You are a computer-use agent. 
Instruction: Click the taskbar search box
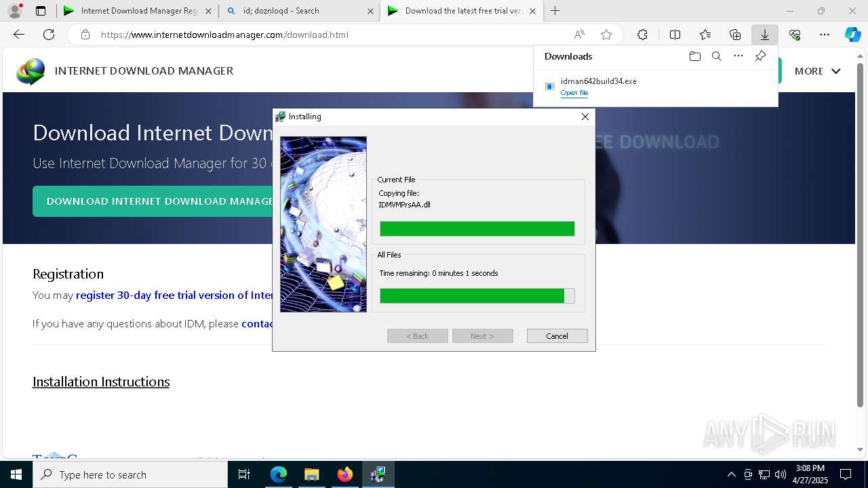click(130, 474)
